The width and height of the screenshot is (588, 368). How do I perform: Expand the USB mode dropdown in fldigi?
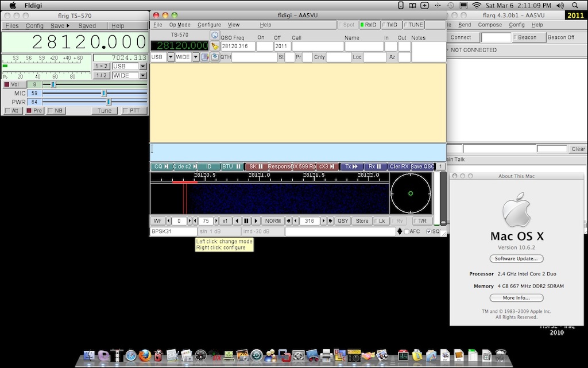click(171, 57)
